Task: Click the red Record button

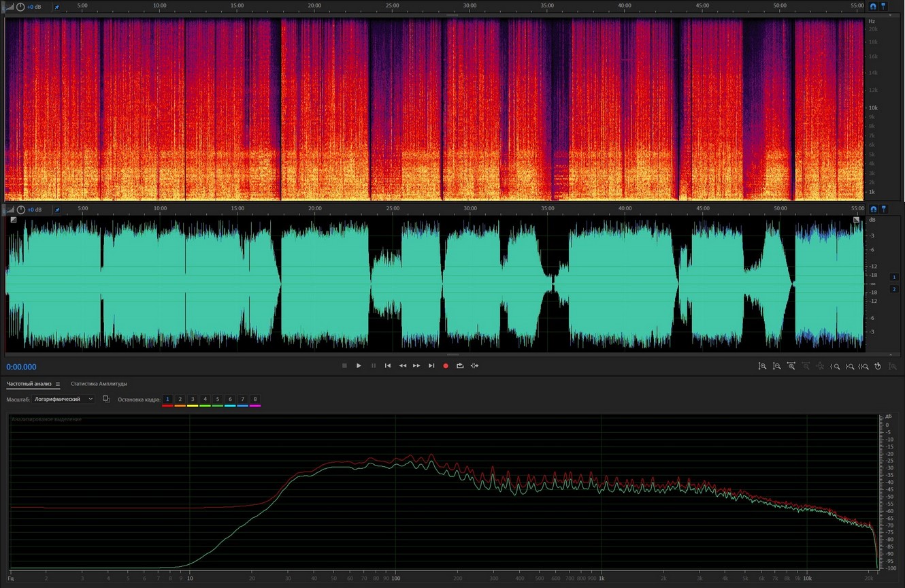Action: (x=446, y=366)
